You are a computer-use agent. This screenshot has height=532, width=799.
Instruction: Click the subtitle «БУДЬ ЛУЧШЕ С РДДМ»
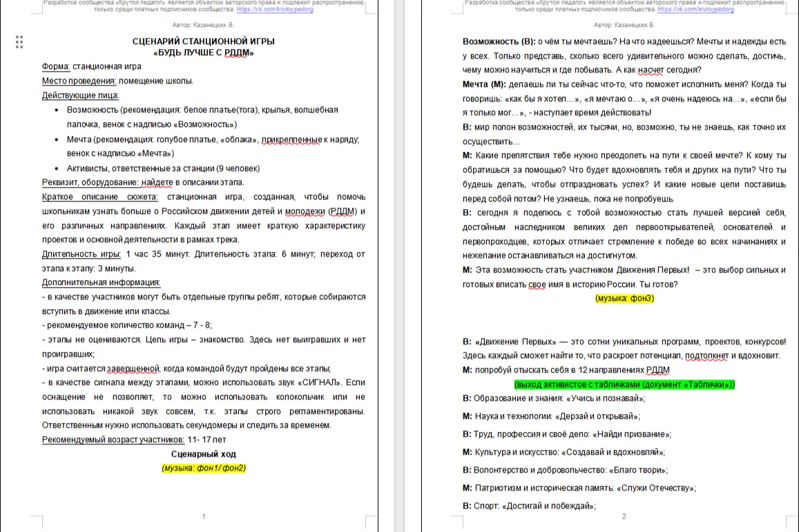tap(203, 52)
